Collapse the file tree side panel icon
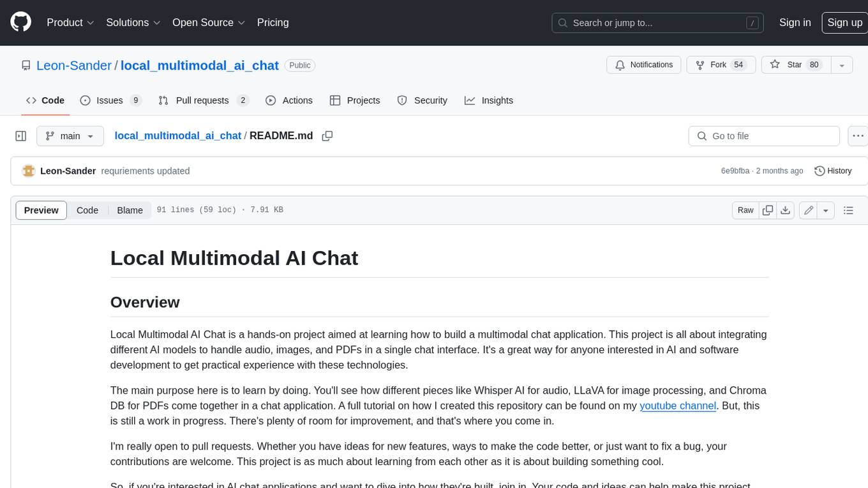Image resolution: width=868 pixels, height=488 pixels. tap(21, 136)
